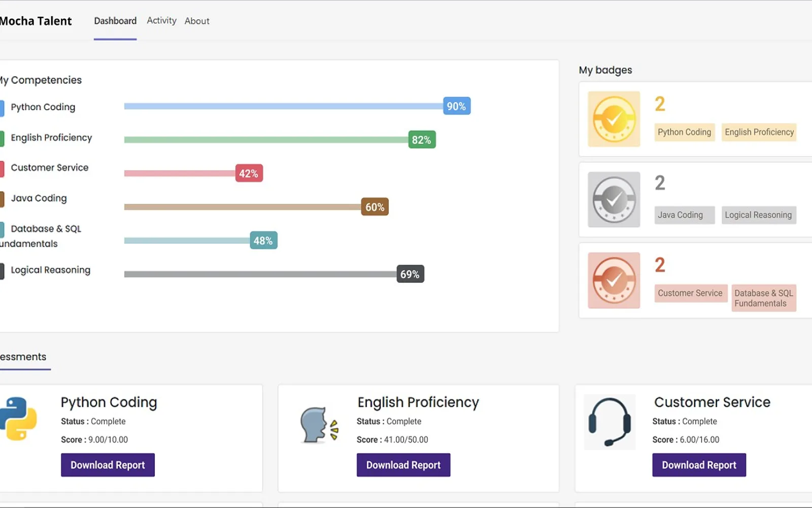This screenshot has width=812, height=508.
Task: Click the Logical Reasoning silver badge tag
Action: point(759,215)
